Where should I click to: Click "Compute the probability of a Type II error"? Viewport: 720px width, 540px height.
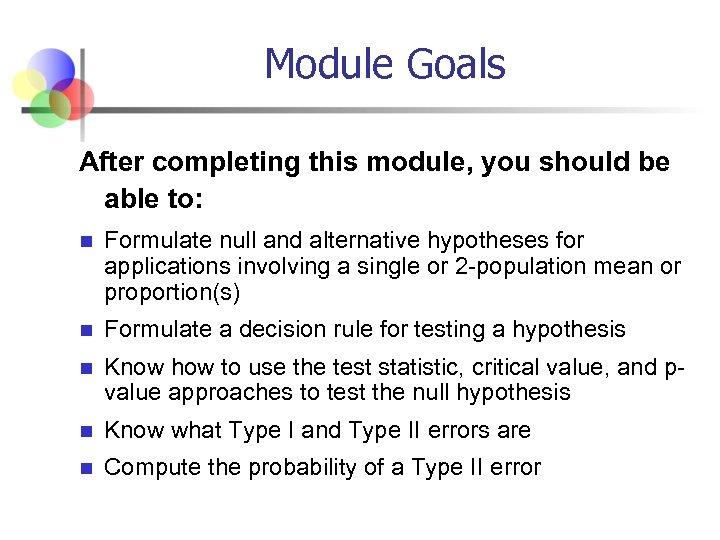(322, 467)
